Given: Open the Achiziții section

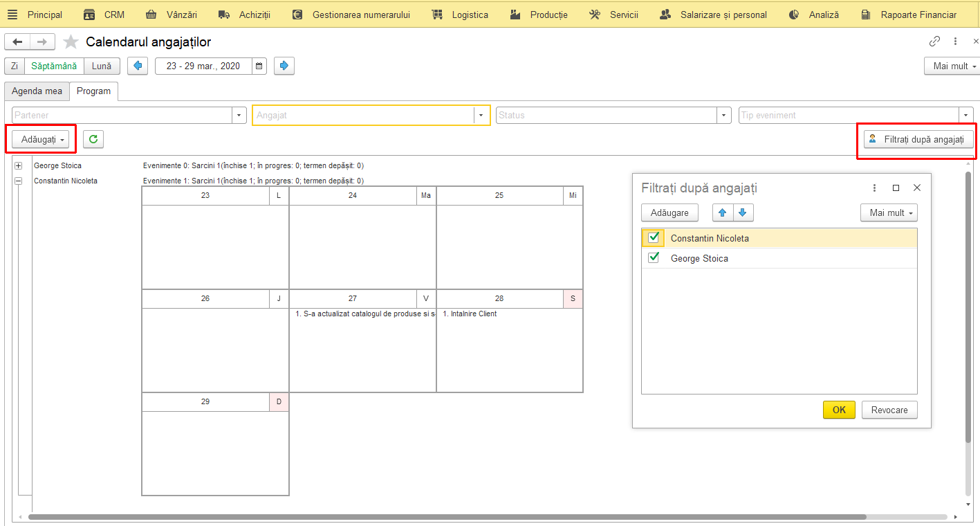Looking at the screenshot, I should pyautogui.click(x=244, y=15).
